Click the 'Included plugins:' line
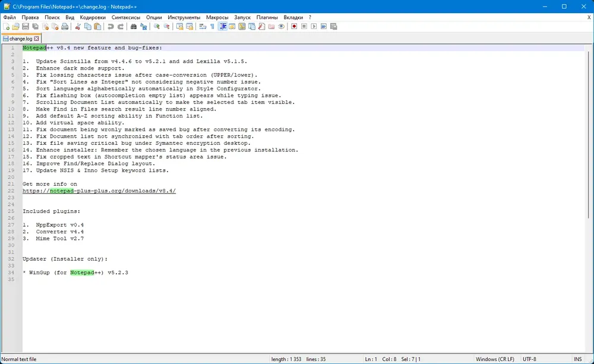594x364 pixels. tap(51, 211)
